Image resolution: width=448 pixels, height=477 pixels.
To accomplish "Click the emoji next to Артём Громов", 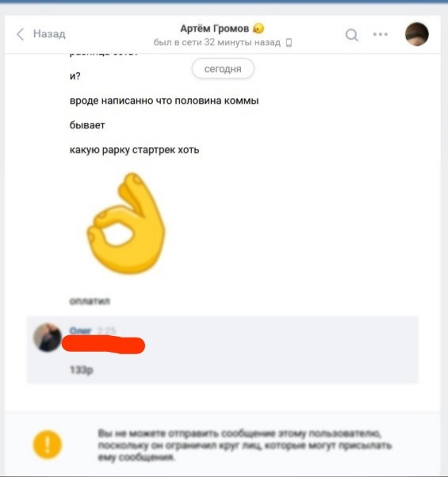I will (x=258, y=29).
